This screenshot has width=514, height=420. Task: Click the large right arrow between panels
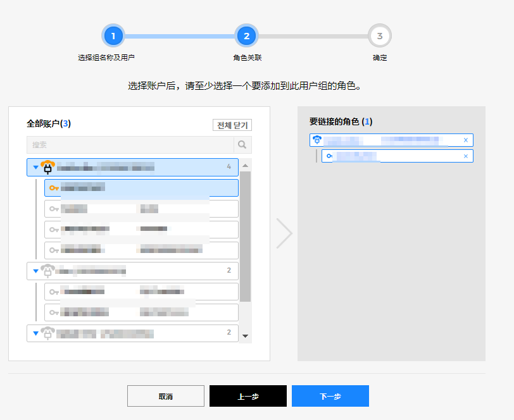click(284, 233)
